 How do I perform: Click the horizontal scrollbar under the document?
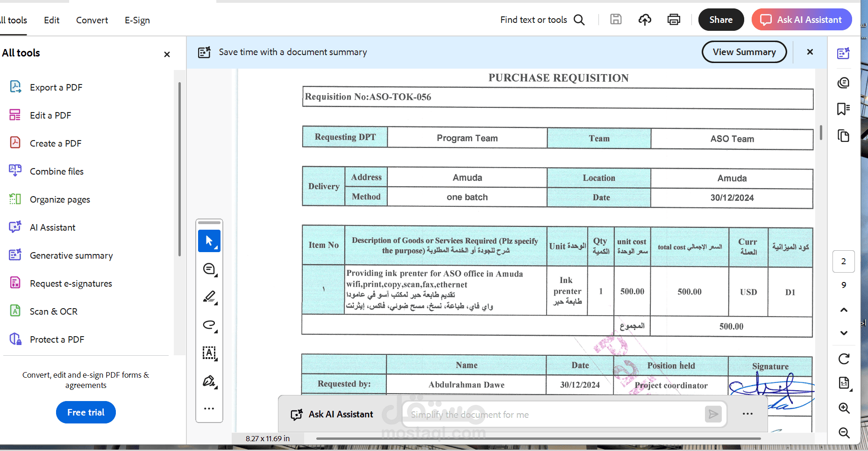(x=538, y=438)
